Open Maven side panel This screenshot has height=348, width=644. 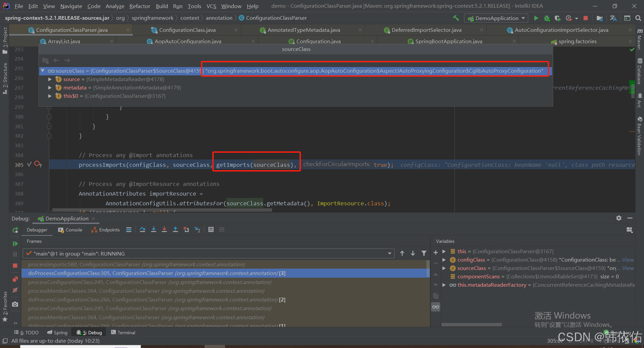tap(640, 39)
